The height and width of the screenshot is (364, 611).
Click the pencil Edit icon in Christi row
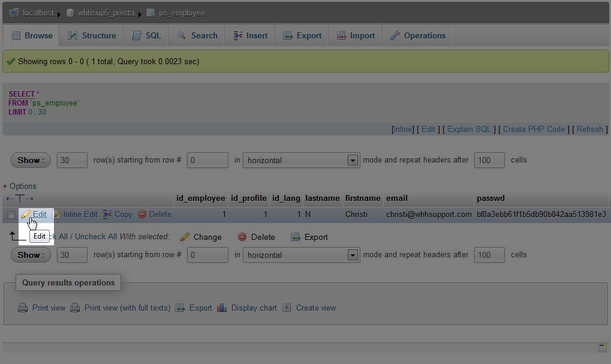26,214
